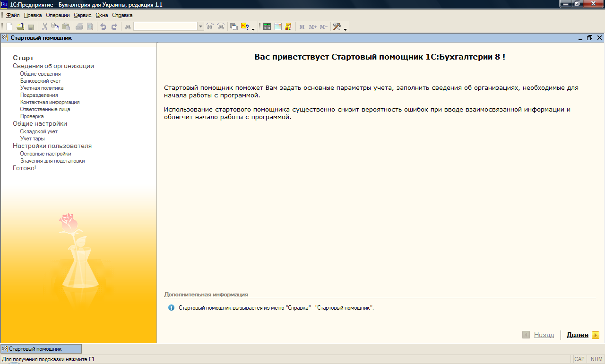Click the Copy toolbar icon
605x364 pixels.
pos(55,26)
